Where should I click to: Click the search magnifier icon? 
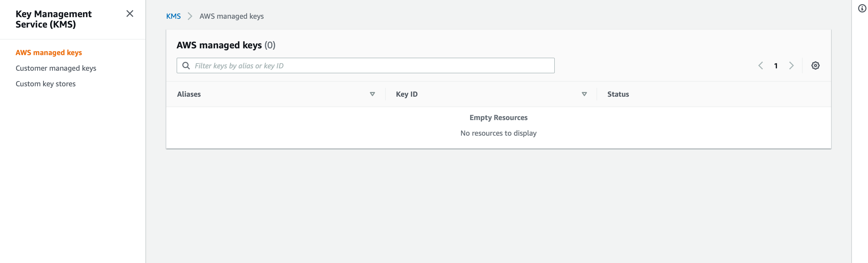(186, 65)
